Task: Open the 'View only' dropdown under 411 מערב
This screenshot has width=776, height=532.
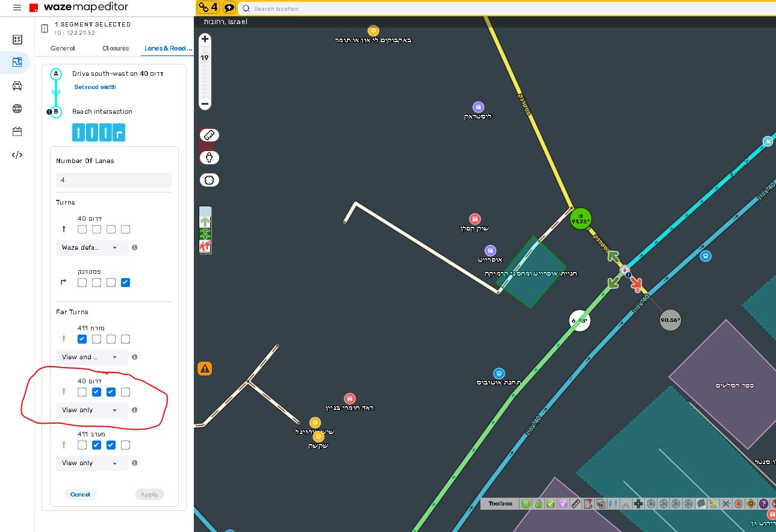Action: (92, 463)
